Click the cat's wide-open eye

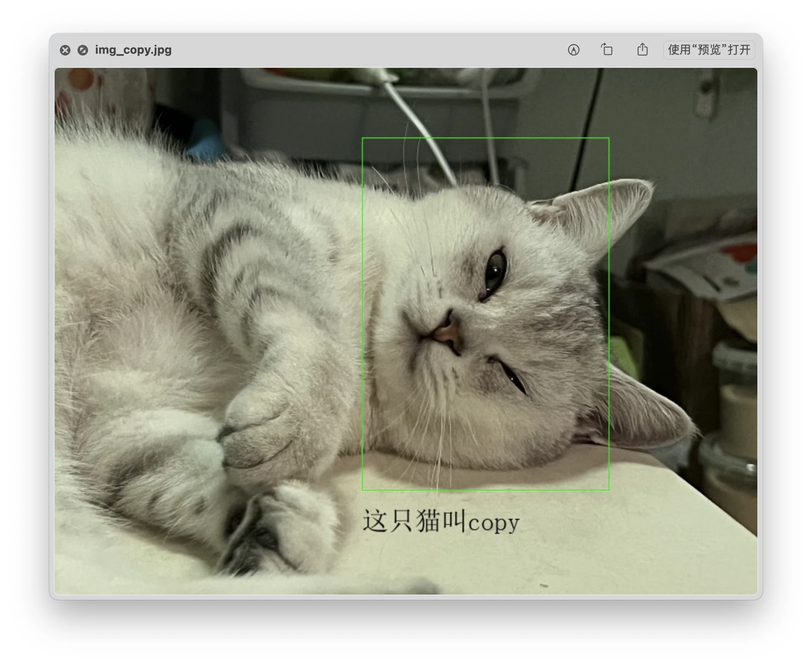(495, 273)
